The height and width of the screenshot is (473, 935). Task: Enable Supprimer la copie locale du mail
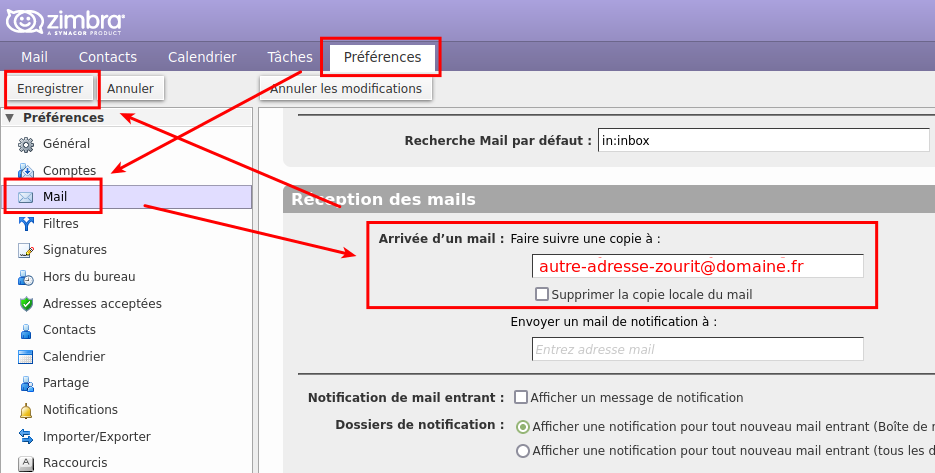click(542, 294)
